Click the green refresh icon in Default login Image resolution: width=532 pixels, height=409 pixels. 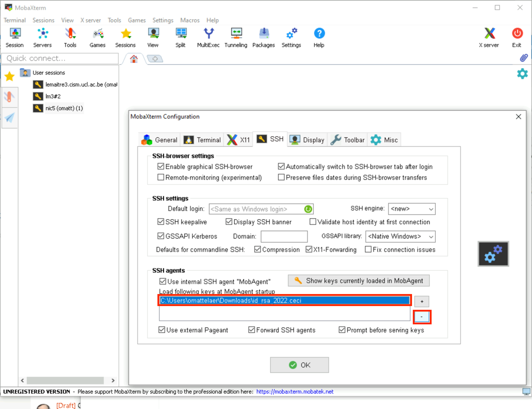click(308, 209)
